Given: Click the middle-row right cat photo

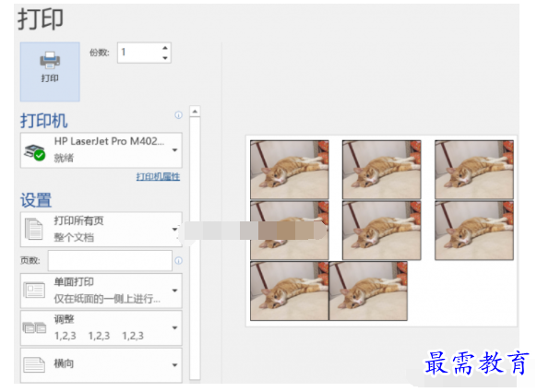Looking at the screenshot, I should click(474, 231).
